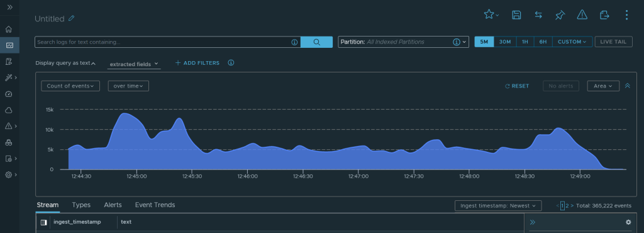Open the Area chart type dropdown
Image resolution: width=644 pixels, height=233 pixels.
click(603, 86)
